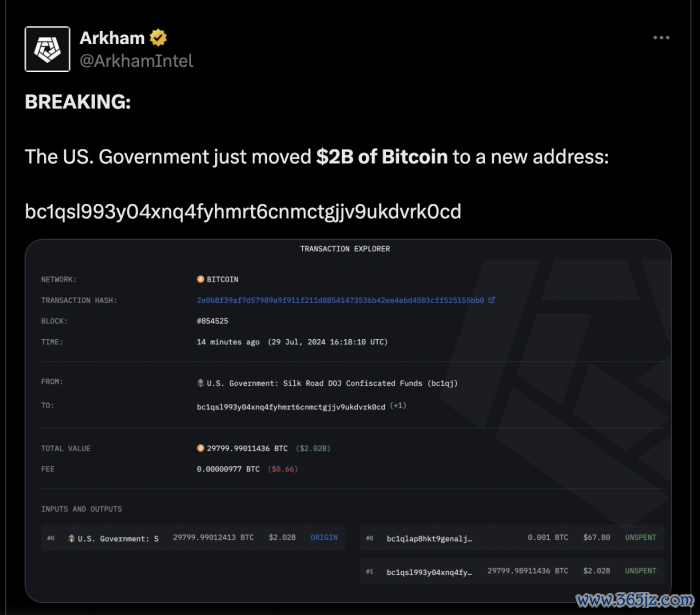
Task: Click the coin icon beside total value
Action: 200,448
